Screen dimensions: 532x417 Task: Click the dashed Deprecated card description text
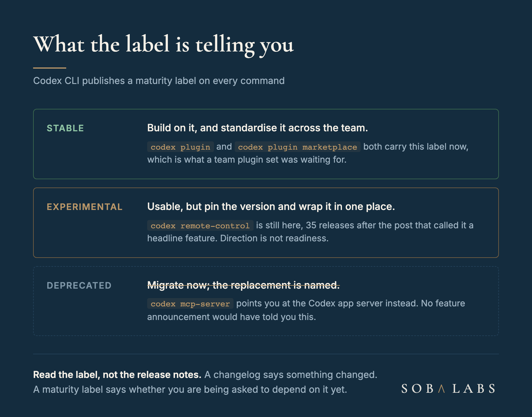[306, 310]
